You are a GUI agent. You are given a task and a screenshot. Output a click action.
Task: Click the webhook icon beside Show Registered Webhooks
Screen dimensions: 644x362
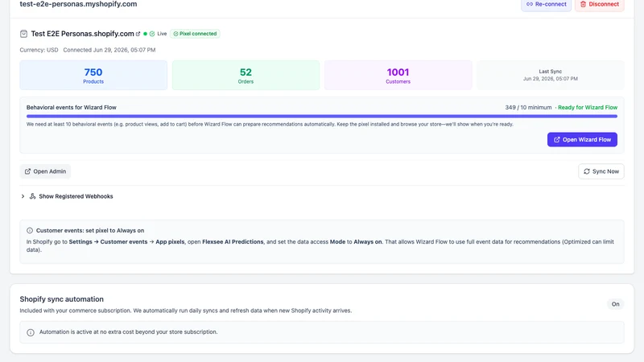coord(32,196)
